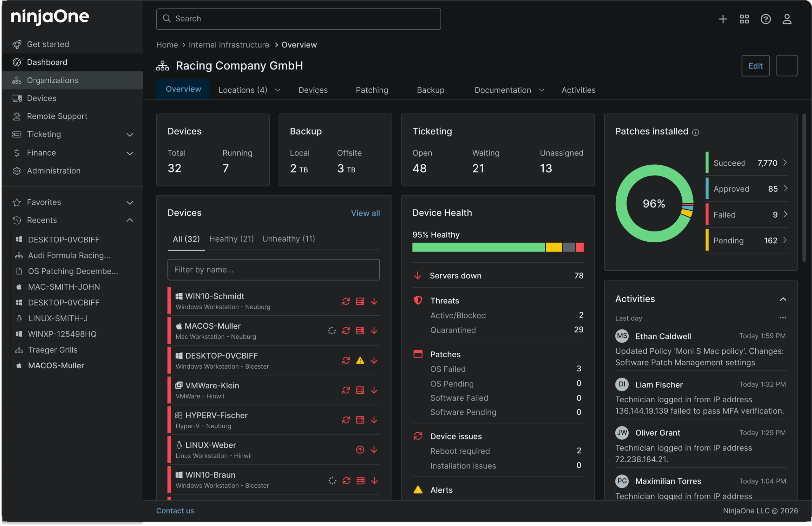812x526 pixels.
Task: Click the yellow warning icon on DESKTOP-0VCBIFF row
Action: (x=360, y=360)
